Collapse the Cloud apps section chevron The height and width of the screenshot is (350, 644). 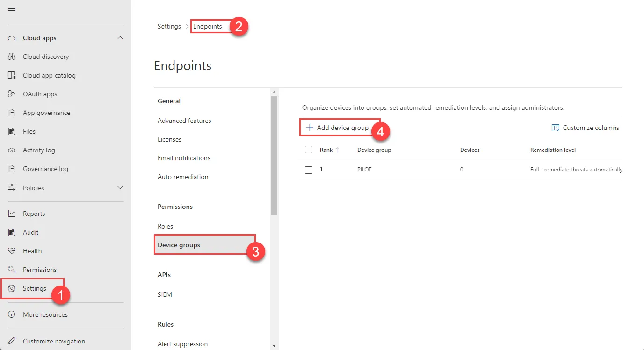120,38
